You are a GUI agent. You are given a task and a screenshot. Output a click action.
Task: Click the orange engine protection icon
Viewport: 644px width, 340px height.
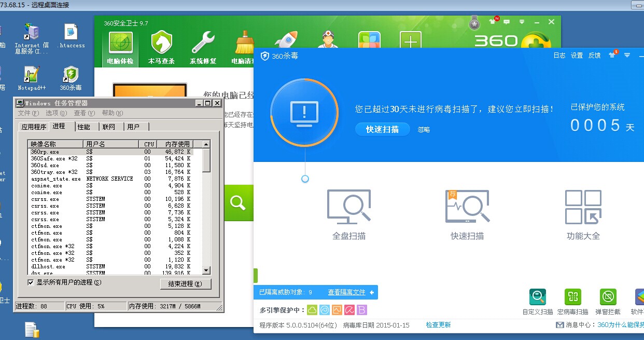337,310
